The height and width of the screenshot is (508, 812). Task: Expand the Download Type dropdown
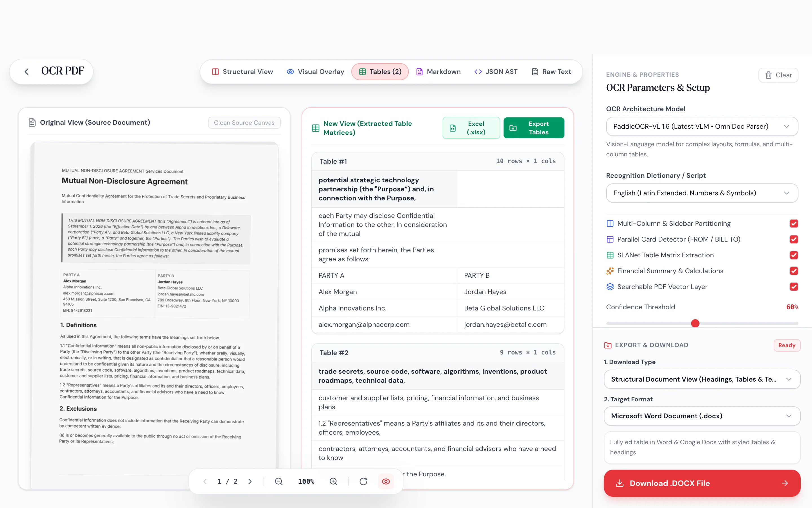(x=702, y=379)
